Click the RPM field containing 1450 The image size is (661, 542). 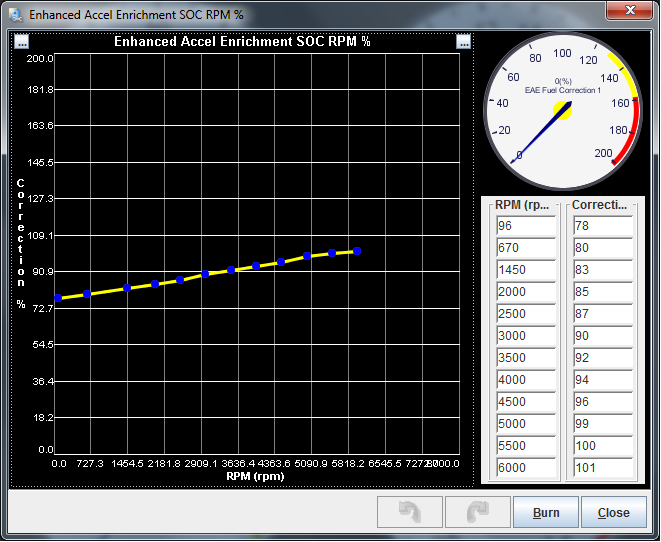click(x=525, y=270)
